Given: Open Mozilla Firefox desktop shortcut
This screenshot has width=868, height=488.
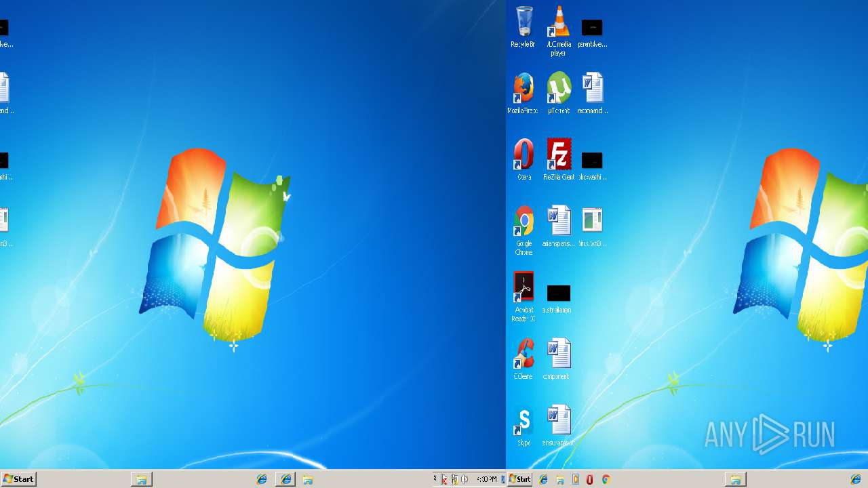Looking at the screenshot, I should pyautogui.click(x=524, y=94).
